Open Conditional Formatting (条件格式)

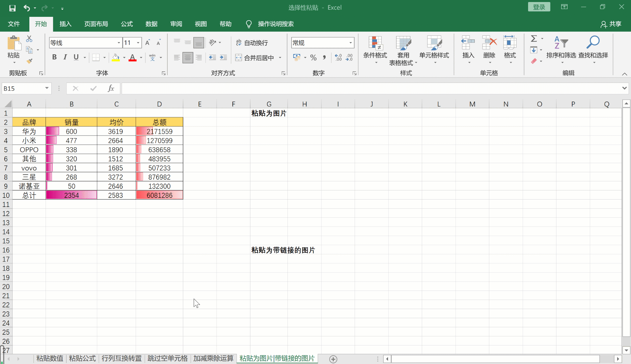375,50
